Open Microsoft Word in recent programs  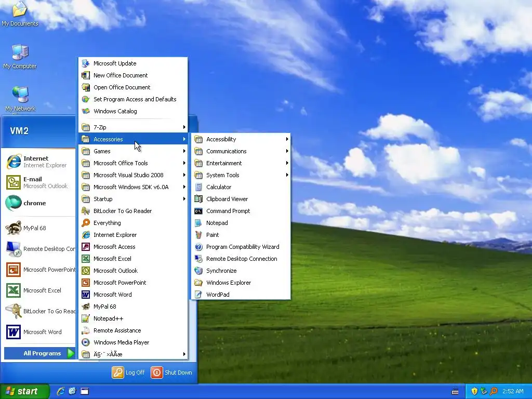coord(39,332)
